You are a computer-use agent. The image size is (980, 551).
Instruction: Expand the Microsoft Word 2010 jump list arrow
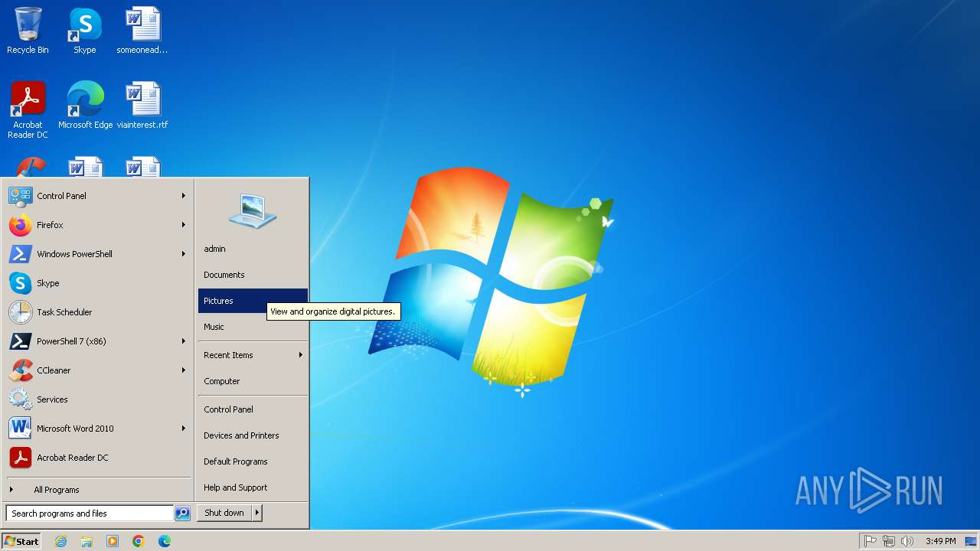(x=184, y=429)
